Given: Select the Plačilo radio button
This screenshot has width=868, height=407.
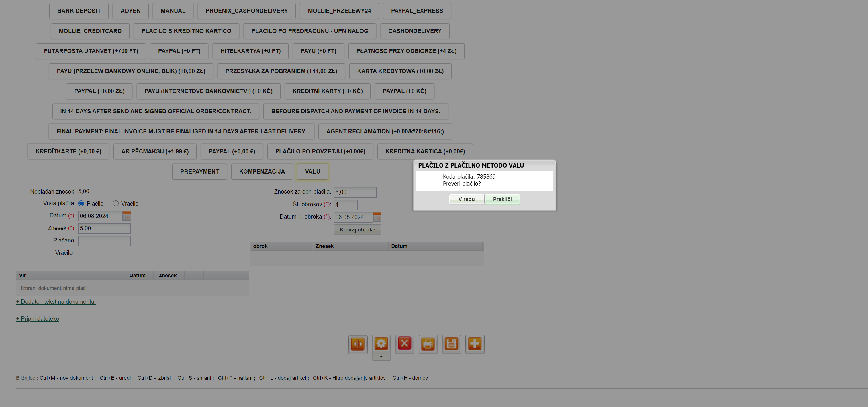Looking at the screenshot, I should [81, 203].
